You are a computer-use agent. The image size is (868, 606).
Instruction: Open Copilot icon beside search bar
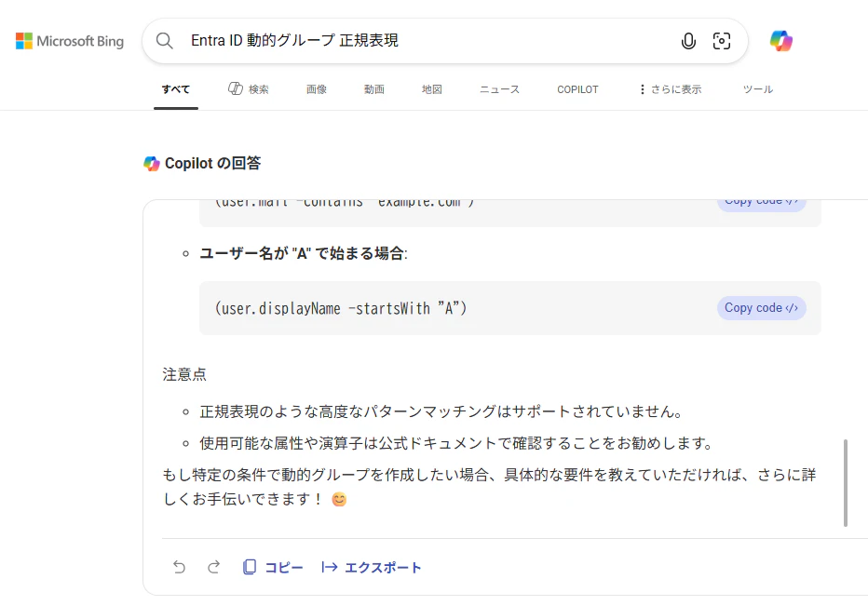[781, 41]
